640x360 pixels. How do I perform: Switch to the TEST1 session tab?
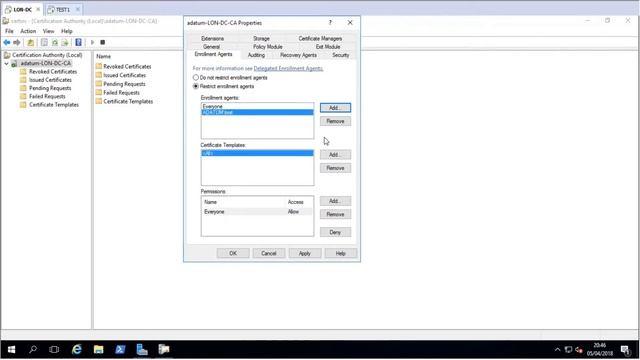62,9
